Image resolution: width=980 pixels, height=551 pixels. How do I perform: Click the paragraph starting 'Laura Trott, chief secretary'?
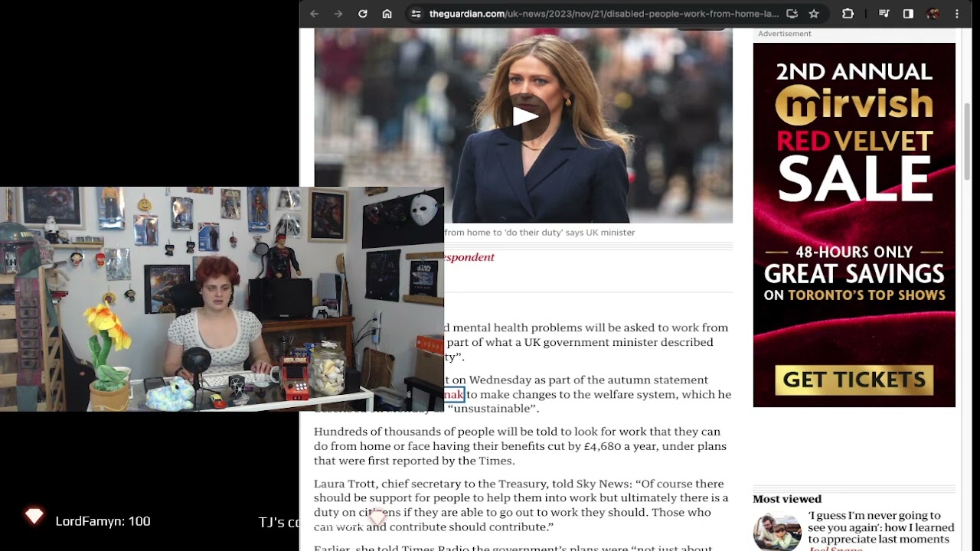(x=521, y=505)
